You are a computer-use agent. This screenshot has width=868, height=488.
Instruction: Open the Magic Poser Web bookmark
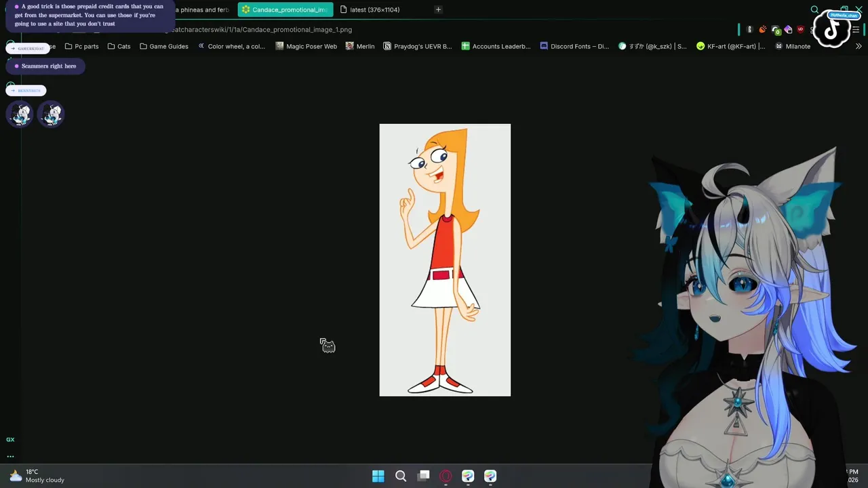coord(307,46)
